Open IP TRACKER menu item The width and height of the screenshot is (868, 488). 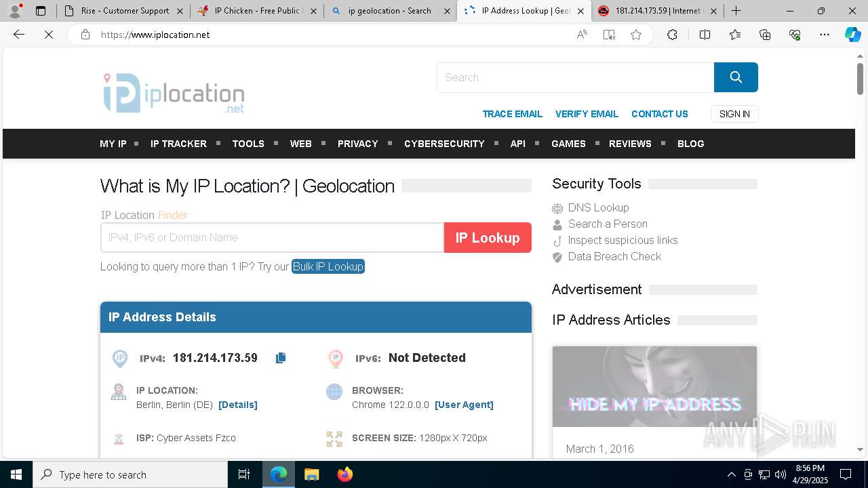coord(178,144)
